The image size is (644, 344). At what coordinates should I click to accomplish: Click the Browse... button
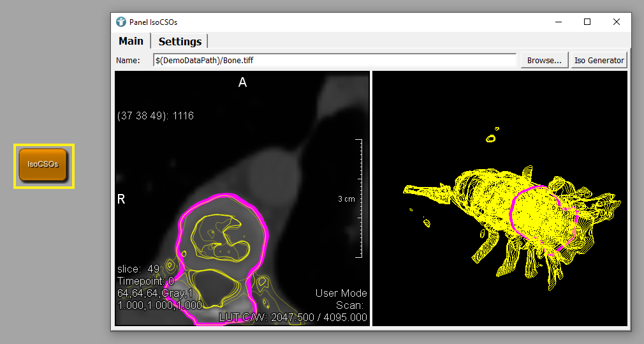(544, 60)
